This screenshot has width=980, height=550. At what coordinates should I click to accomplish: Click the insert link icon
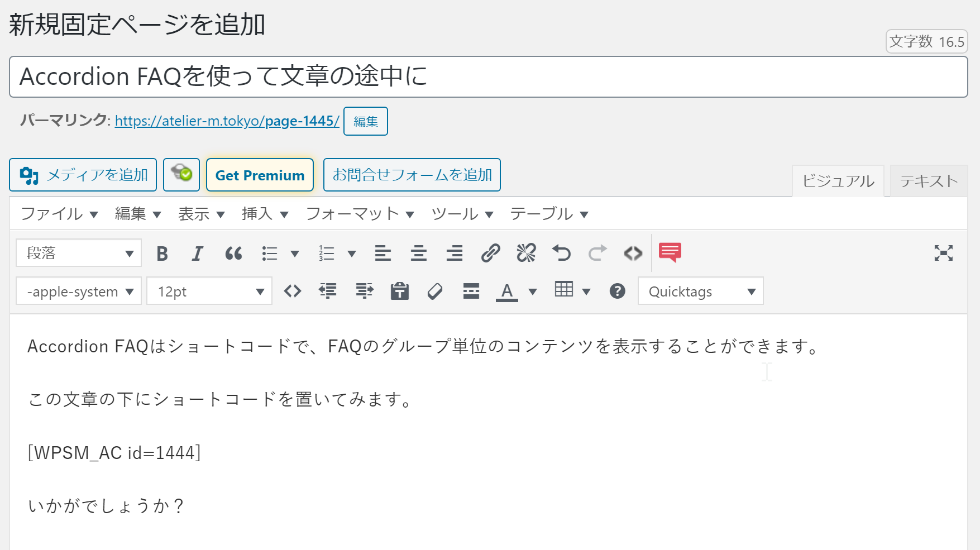tap(490, 254)
